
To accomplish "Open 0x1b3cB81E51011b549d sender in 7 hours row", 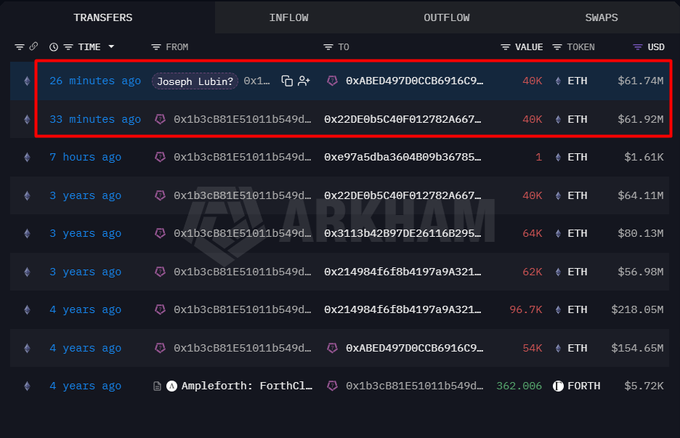I will coord(242,157).
